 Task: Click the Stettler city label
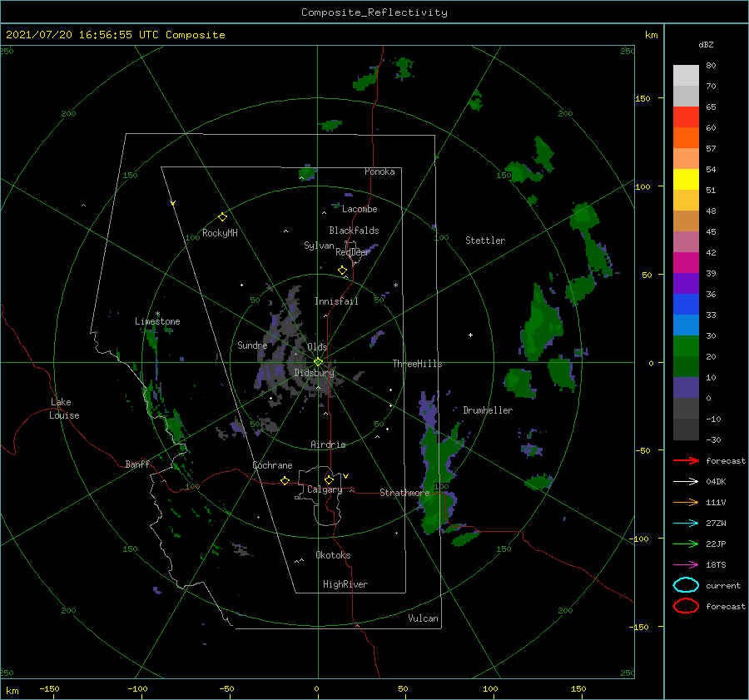tap(485, 241)
